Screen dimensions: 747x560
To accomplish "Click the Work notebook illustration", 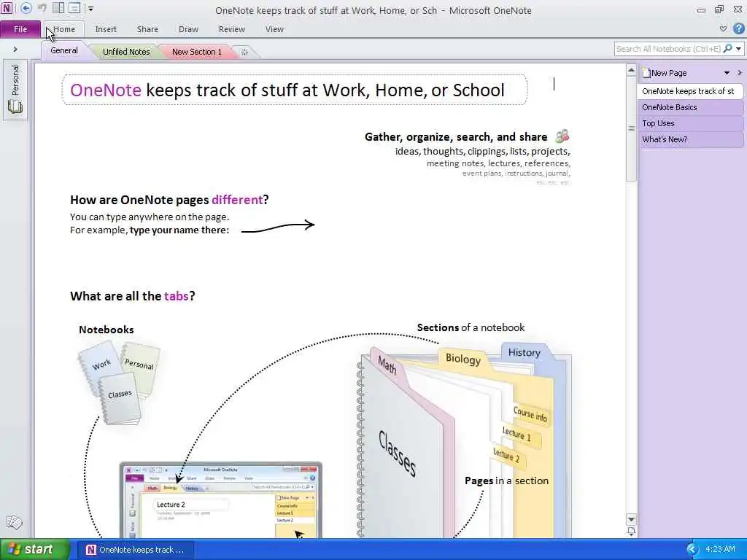I will click(x=99, y=366).
